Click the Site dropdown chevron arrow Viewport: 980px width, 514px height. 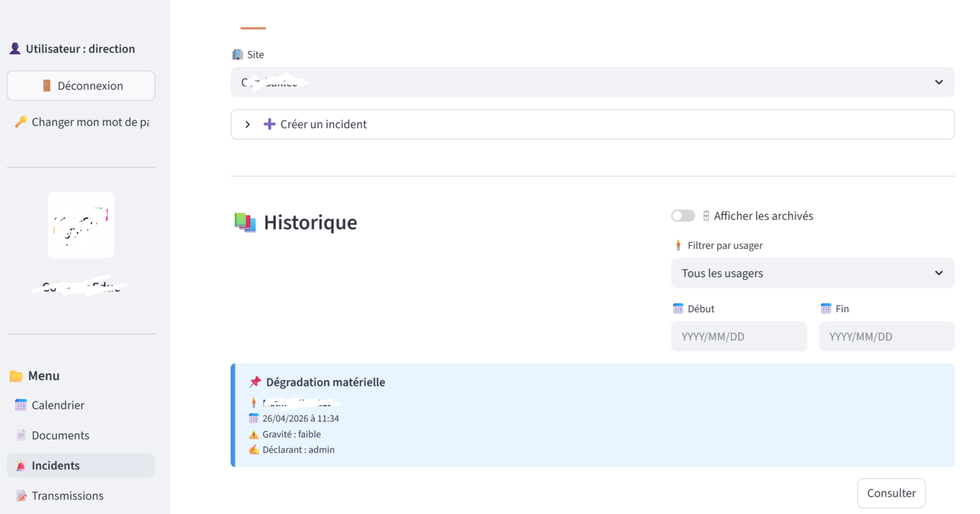939,82
